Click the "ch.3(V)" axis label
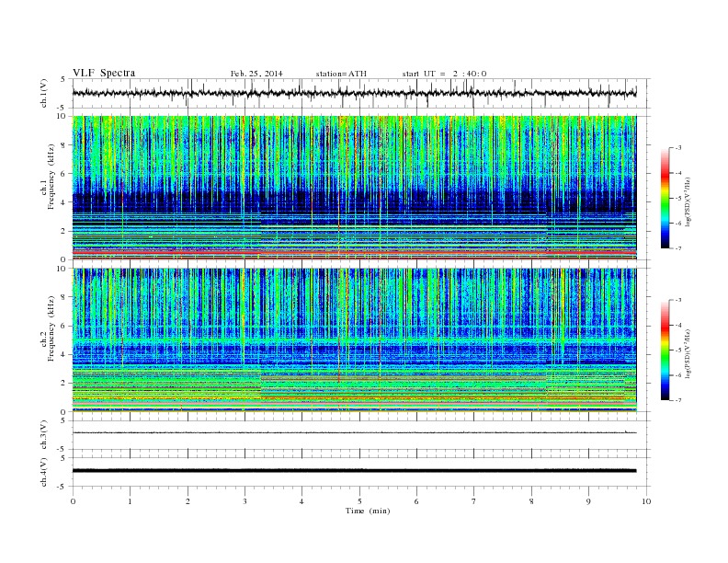The width and height of the screenshot is (728, 563). (44, 435)
